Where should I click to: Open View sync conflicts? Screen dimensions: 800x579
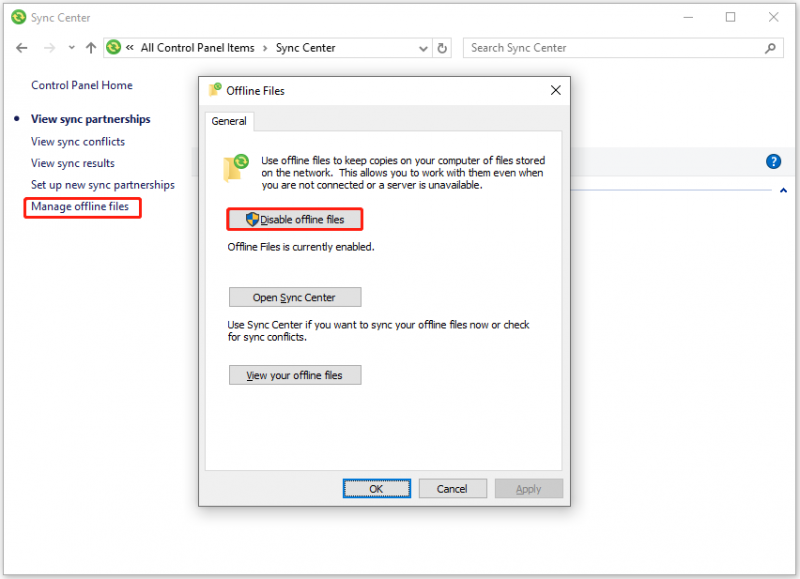78,141
